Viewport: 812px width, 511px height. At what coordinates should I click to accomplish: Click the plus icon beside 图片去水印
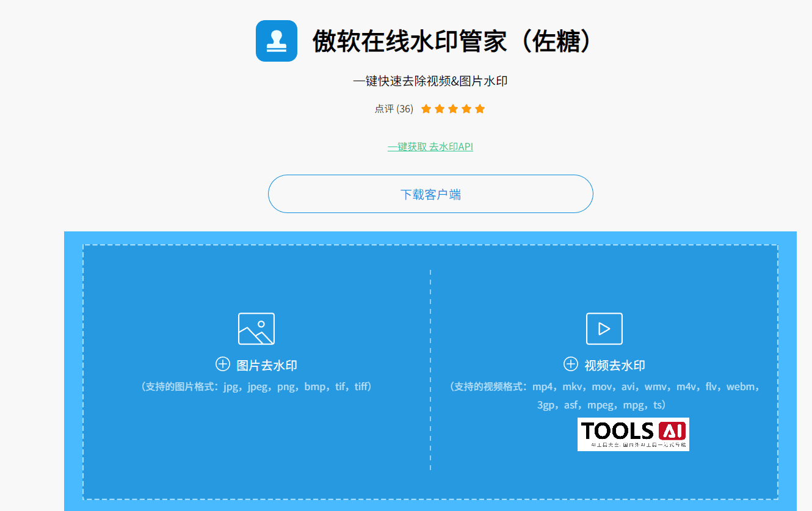pos(223,364)
